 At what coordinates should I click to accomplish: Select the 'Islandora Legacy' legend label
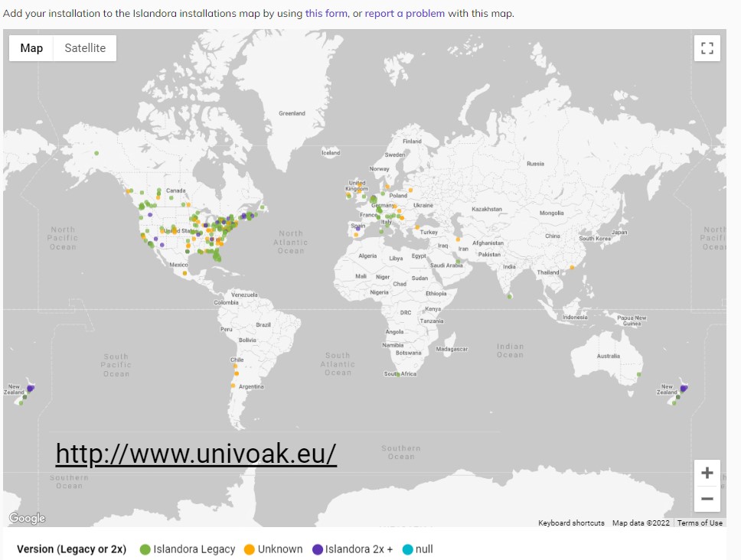[194, 549]
